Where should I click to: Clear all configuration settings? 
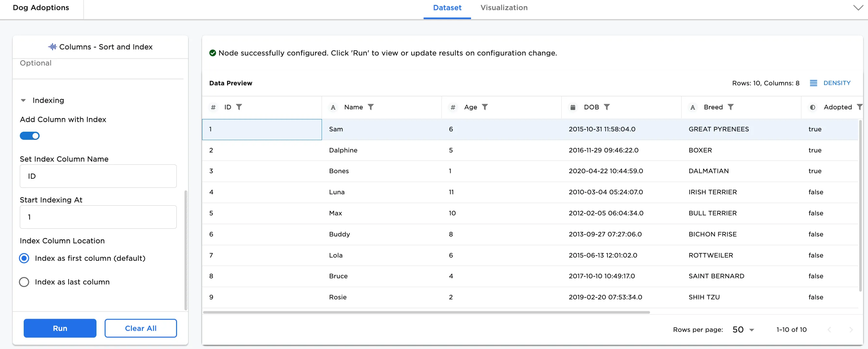pos(141,328)
